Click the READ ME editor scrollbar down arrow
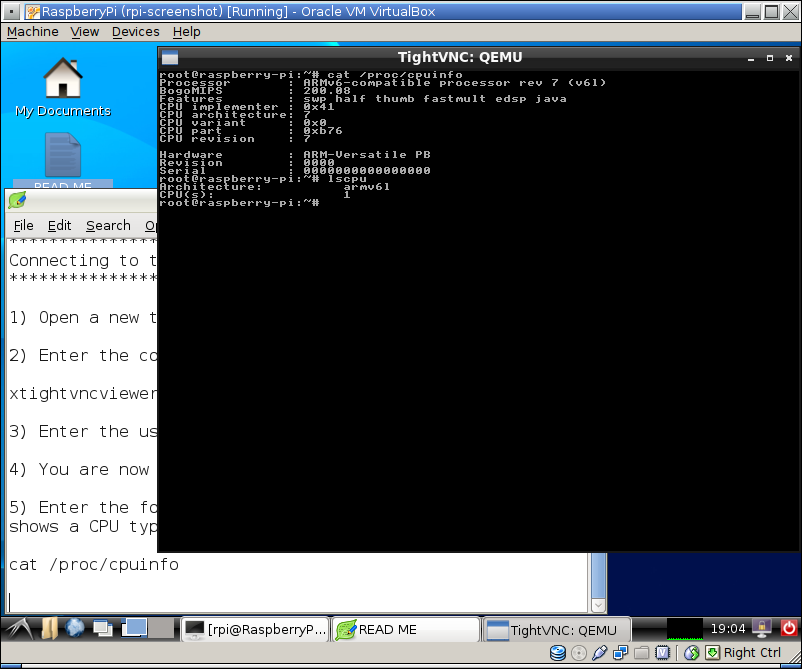This screenshot has height=669, width=802. point(598,606)
